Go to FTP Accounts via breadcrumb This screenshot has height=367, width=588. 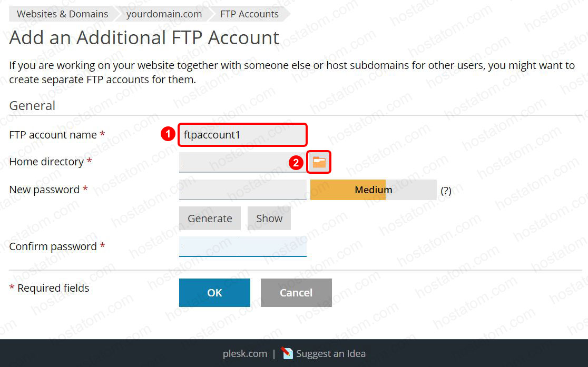pyautogui.click(x=249, y=14)
